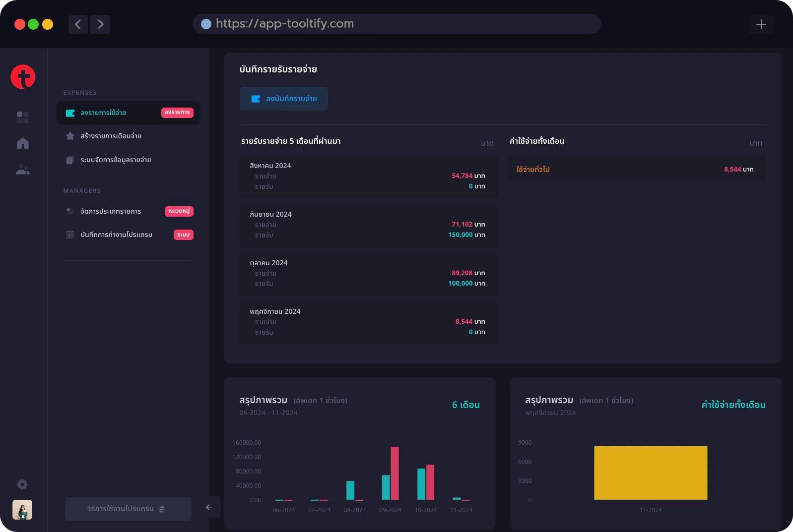
Task: Click the document icon on วิธีการใช้งานโปรแกรม button
Action: click(162, 509)
